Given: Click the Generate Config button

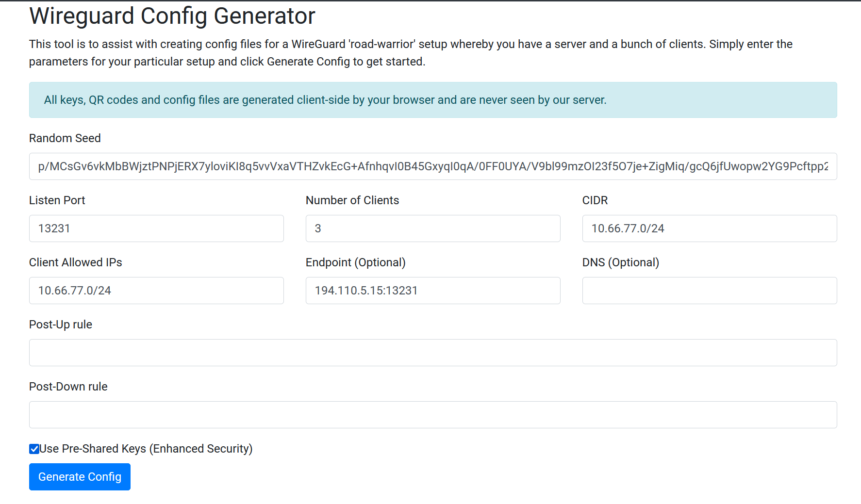Looking at the screenshot, I should [x=79, y=477].
